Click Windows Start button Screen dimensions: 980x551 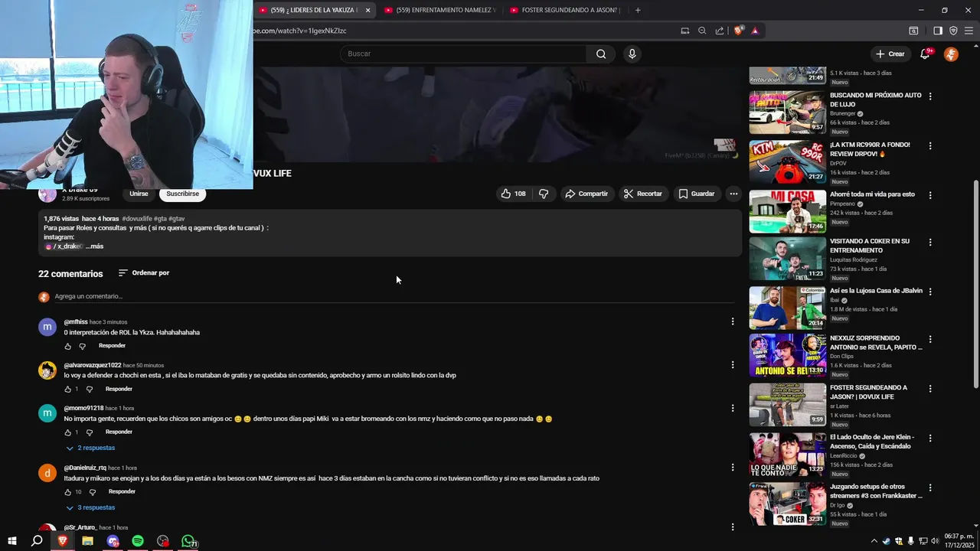click(12, 541)
